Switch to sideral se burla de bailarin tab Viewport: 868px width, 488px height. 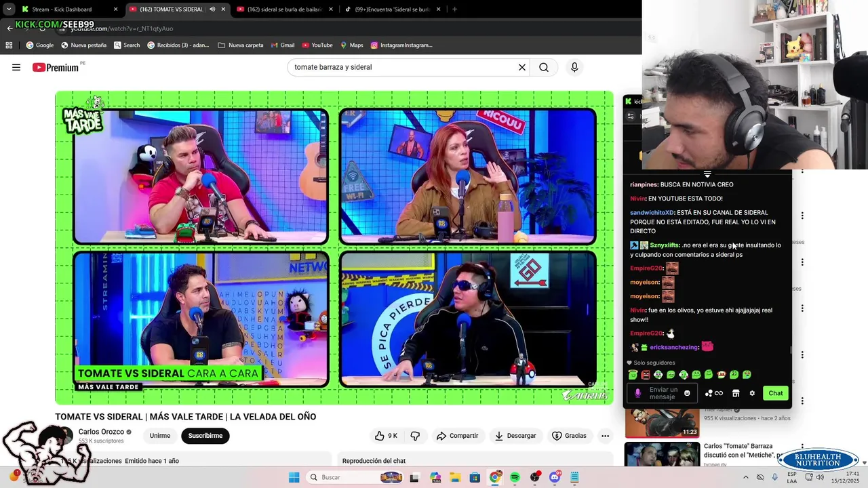(x=284, y=9)
